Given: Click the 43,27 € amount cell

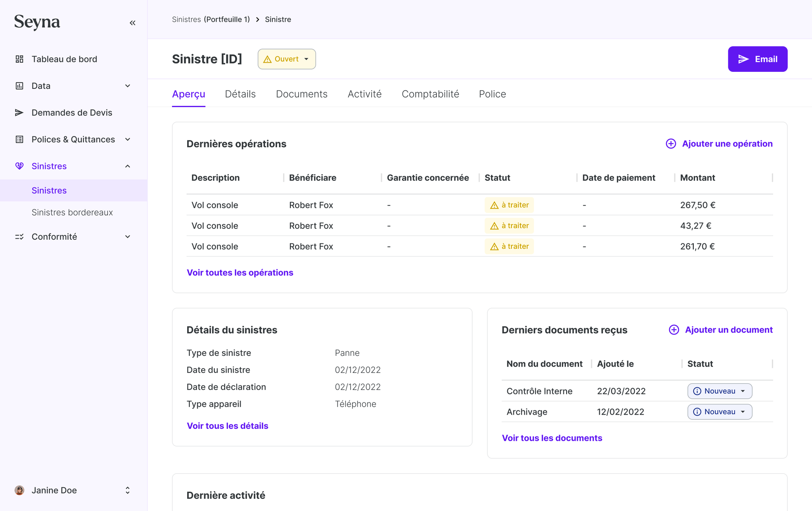Looking at the screenshot, I should 696,226.
